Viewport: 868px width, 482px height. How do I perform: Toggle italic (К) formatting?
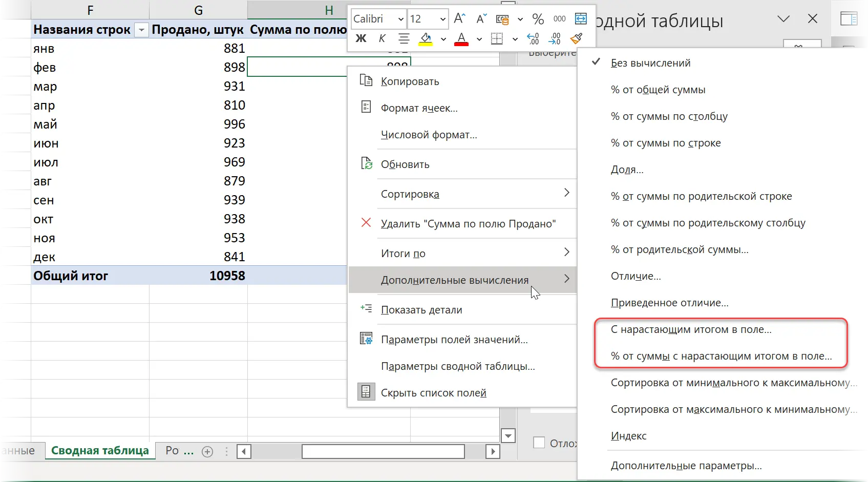tap(382, 38)
